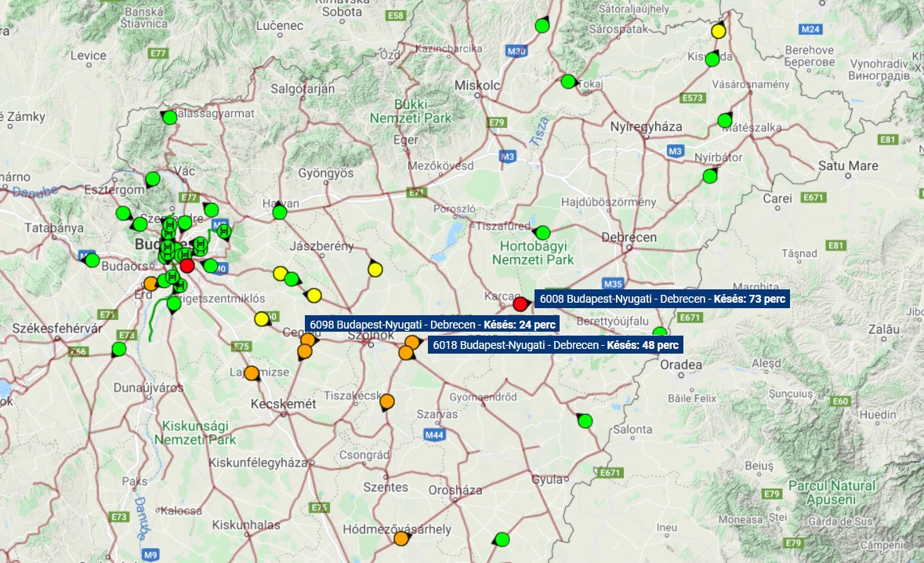The height and width of the screenshot is (563, 924).
Task: Click the orange train marker near Hódmezővásárhely
Action: 401,539
